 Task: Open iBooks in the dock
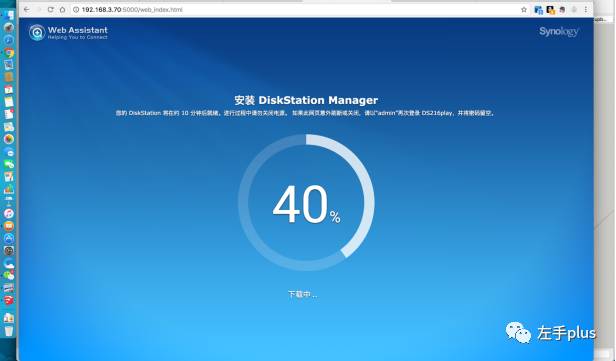pos(9,226)
